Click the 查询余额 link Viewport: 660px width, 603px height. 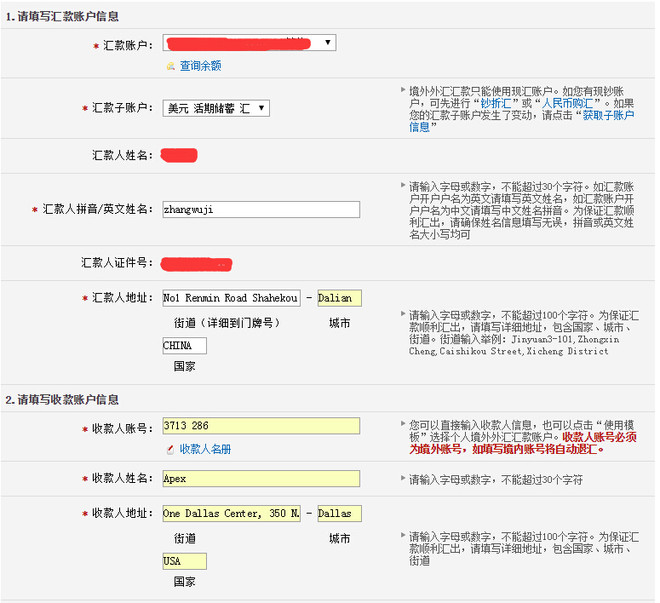200,66
